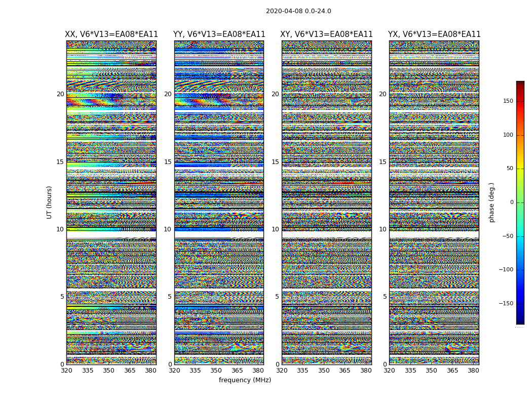Click inside the XX phase waterfall plot
The image size is (532, 405).
coord(111,202)
